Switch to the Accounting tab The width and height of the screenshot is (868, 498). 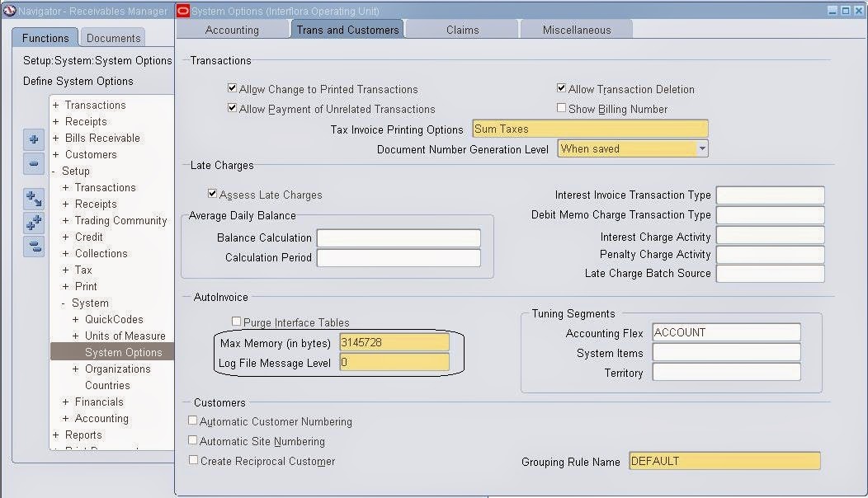232,30
